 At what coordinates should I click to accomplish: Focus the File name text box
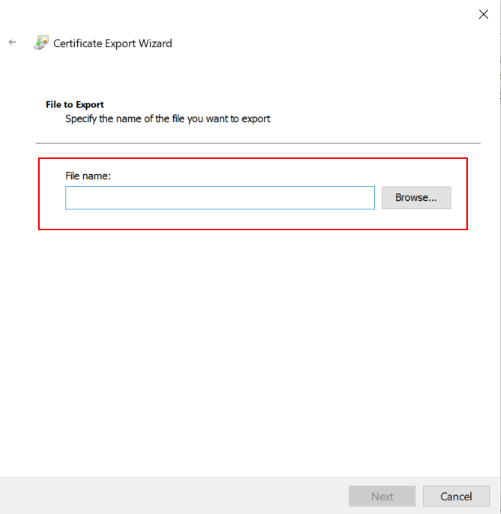coord(220,198)
